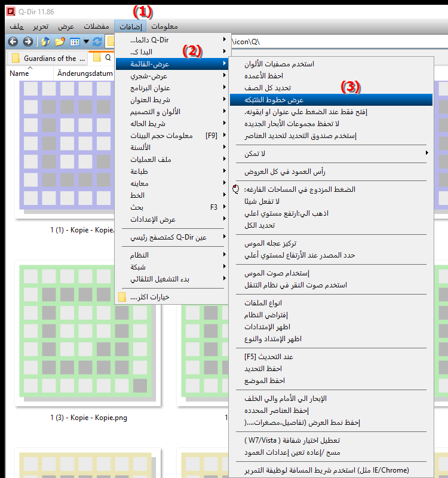Image resolution: width=448 pixels, height=478 pixels.
Task: Click the Q-Dir application icon in title bar
Action: click(x=11, y=11)
